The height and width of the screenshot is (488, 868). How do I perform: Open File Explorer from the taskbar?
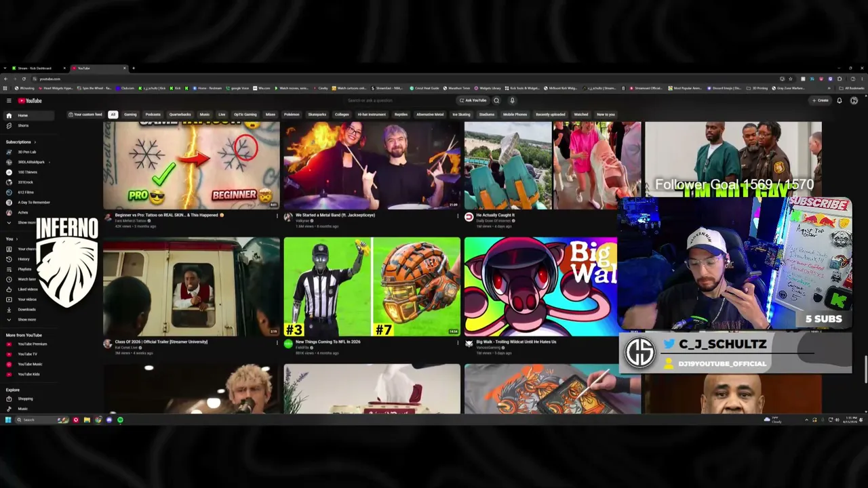click(x=87, y=420)
